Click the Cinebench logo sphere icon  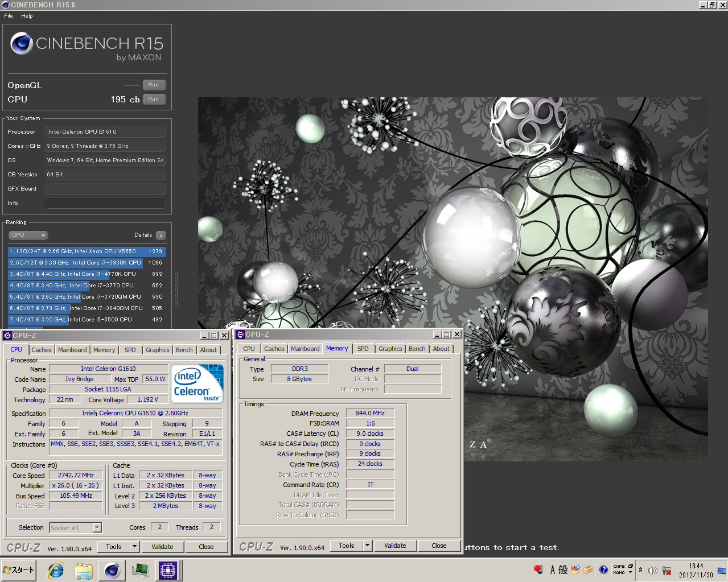22,43
